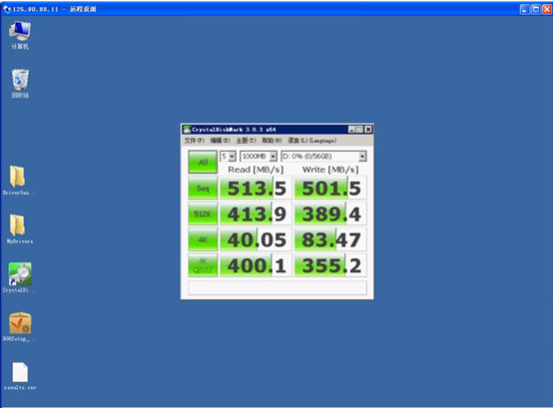Start the 4K benchmark test

tap(202, 240)
